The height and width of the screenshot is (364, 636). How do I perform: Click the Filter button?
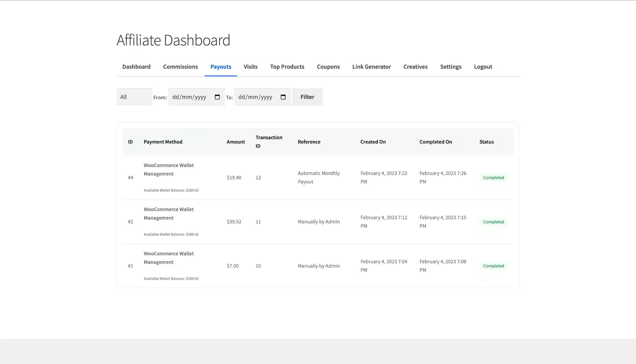(x=307, y=97)
